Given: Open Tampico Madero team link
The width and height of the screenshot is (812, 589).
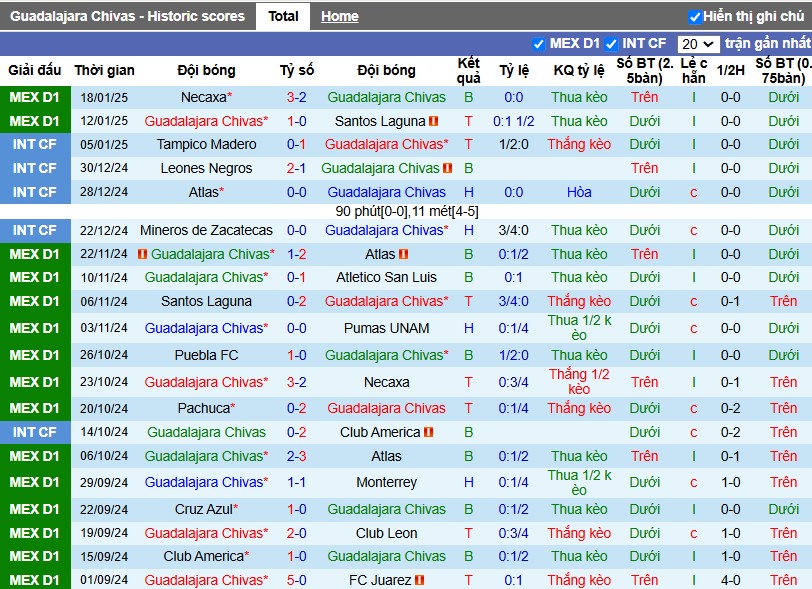Looking at the screenshot, I should (x=207, y=145).
